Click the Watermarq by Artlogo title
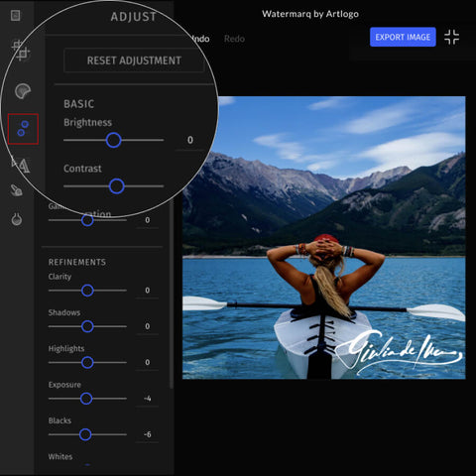 [x=310, y=14]
